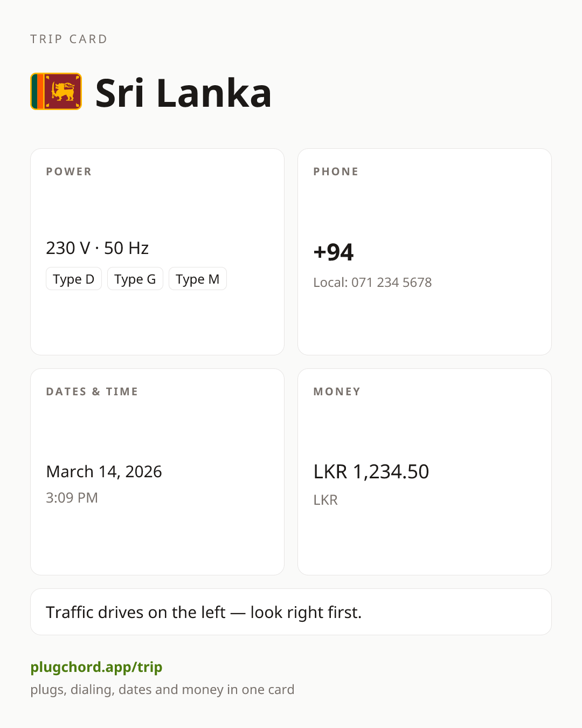The height and width of the screenshot is (728, 582).
Task: Click the 3:09 PM time text
Action: 72,498
